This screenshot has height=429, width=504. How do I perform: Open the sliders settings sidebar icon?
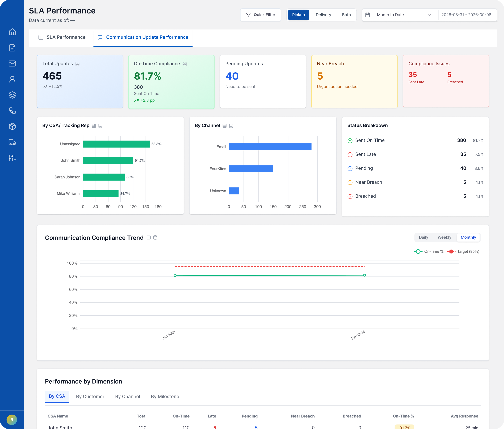pyautogui.click(x=12, y=158)
